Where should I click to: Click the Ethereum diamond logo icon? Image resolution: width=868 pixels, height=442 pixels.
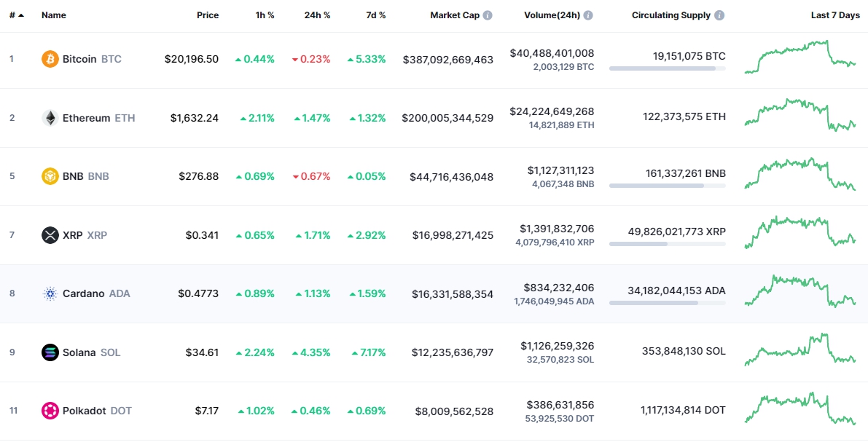coord(50,118)
